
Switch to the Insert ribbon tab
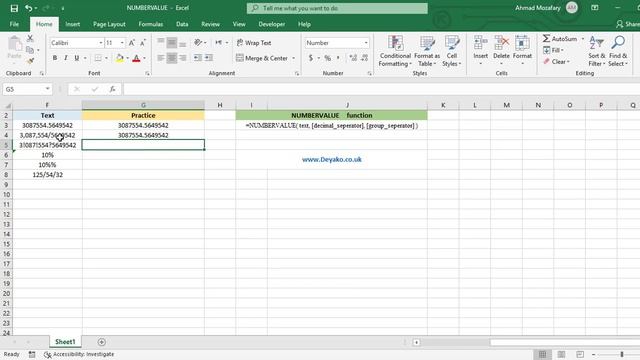point(73,24)
